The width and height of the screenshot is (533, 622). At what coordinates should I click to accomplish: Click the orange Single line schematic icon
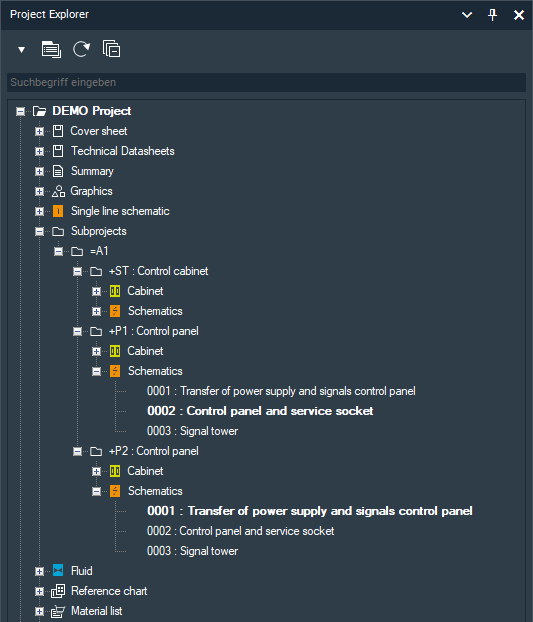pos(58,211)
